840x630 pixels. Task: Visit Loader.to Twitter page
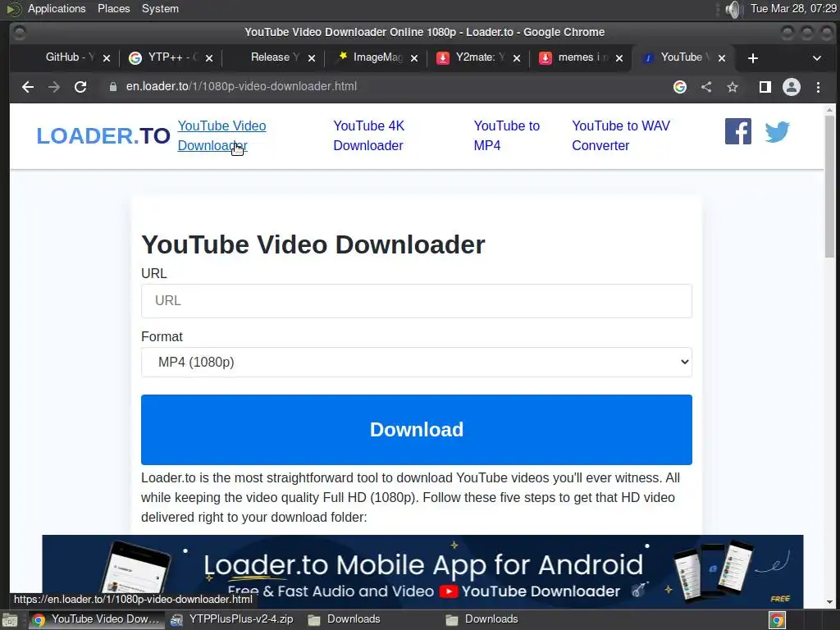pyautogui.click(x=778, y=132)
